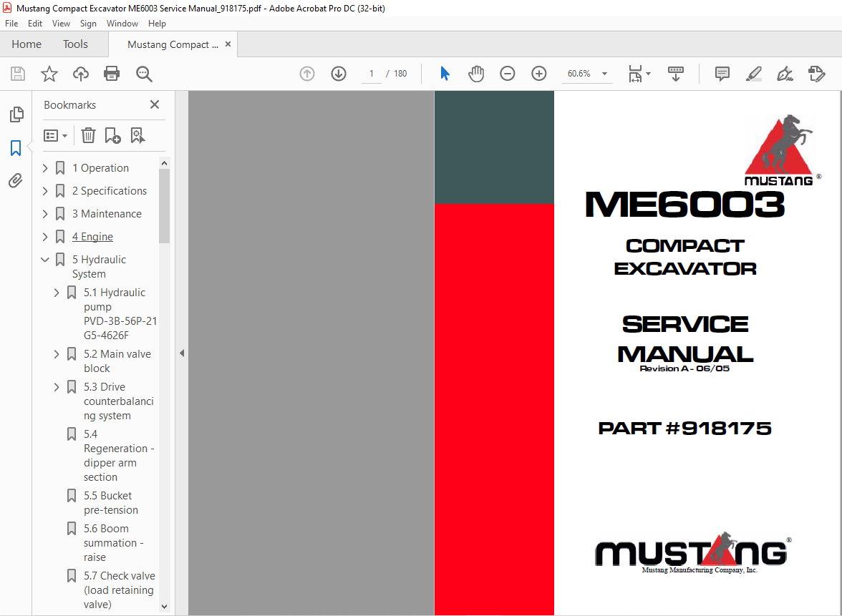Open the Sign menu
Screen dimensions: 842x616
tap(88, 24)
